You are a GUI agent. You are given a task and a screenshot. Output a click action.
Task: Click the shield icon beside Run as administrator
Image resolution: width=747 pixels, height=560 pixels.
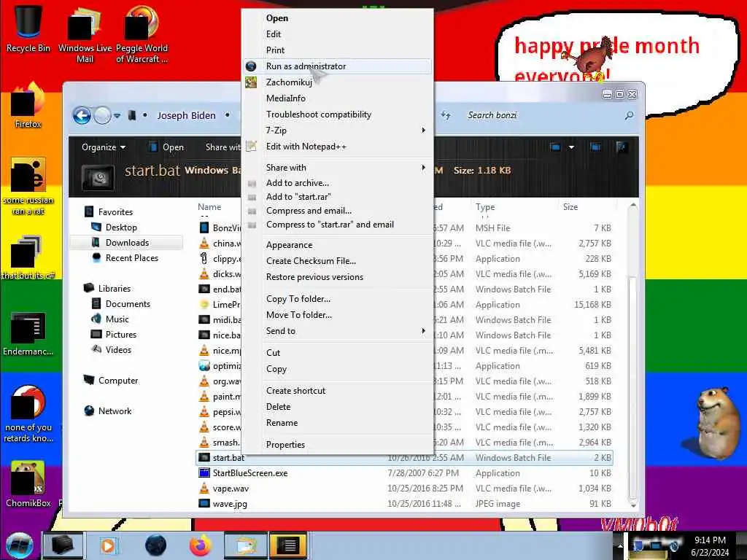tap(251, 66)
